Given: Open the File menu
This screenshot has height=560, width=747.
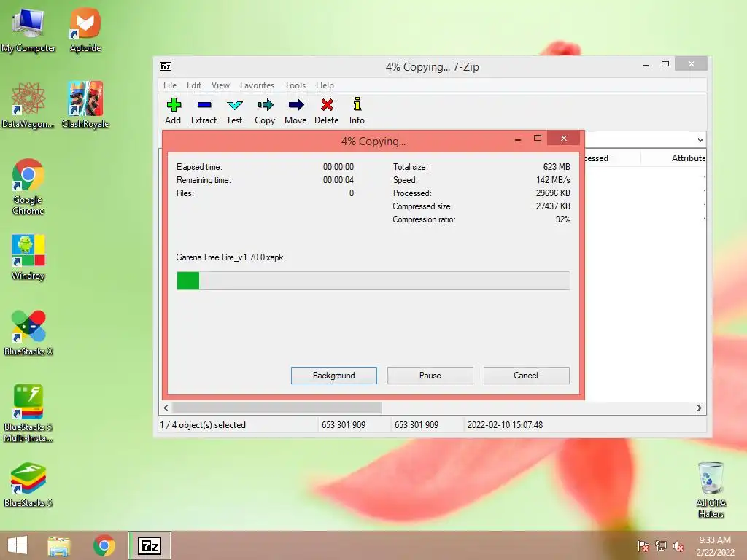Looking at the screenshot, I should [x=170, y=85].
